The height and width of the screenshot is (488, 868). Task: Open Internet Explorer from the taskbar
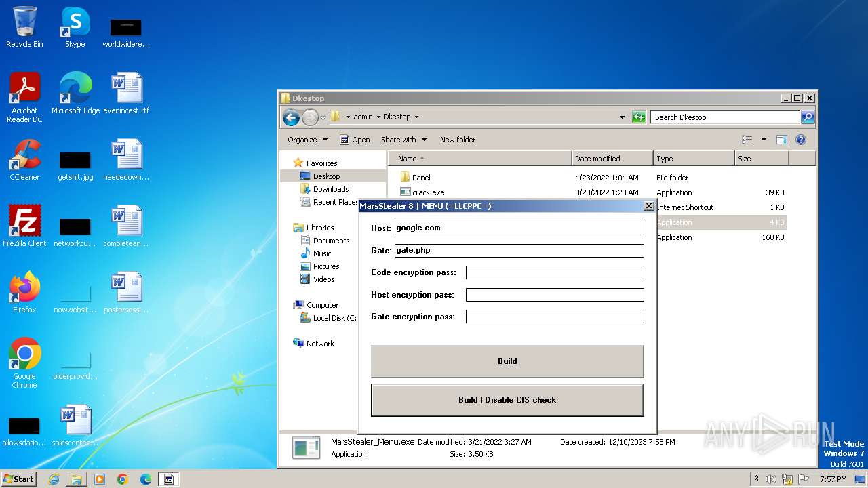coord(54,479)
